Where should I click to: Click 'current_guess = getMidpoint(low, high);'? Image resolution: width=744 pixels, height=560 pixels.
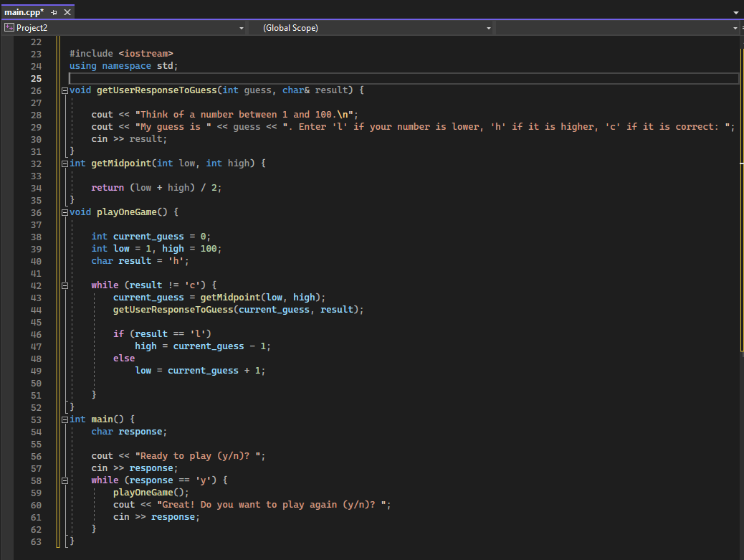[219, 298]
